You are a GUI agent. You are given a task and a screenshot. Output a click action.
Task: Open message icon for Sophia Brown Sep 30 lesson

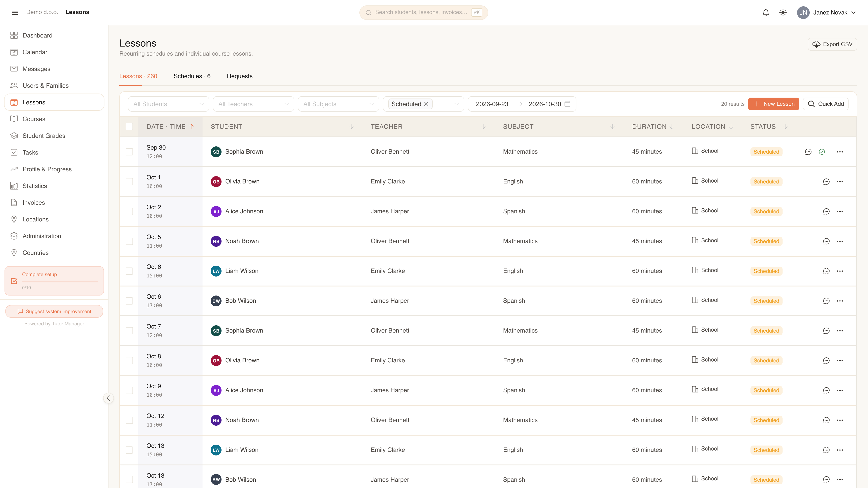pos(808,152)
